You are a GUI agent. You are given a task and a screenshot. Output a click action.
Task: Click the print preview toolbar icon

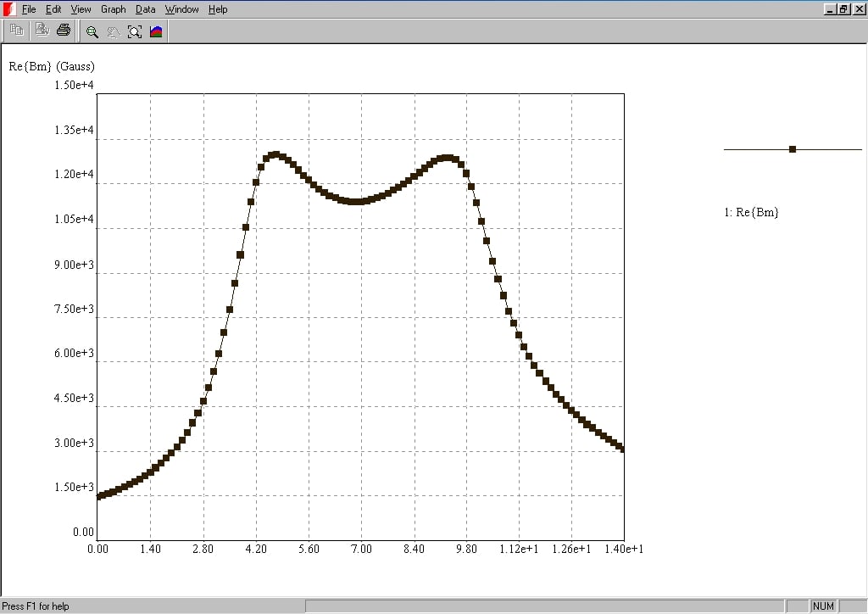(42, 31)
